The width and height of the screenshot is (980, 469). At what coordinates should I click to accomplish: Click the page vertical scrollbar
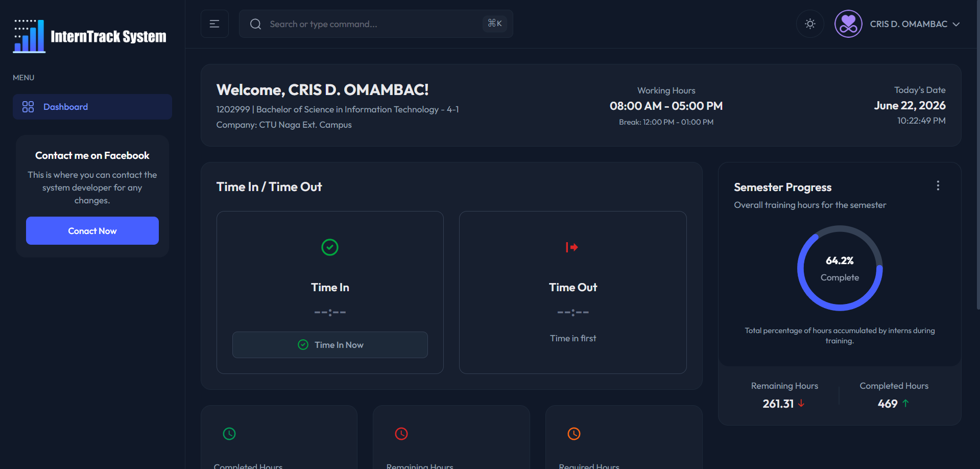tap(977, 153)
